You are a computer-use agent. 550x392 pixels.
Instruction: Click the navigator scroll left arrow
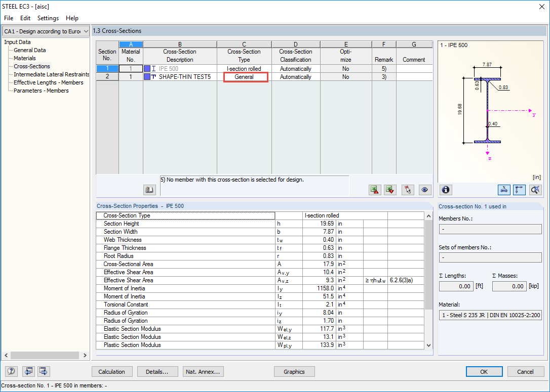coord(6,355)
